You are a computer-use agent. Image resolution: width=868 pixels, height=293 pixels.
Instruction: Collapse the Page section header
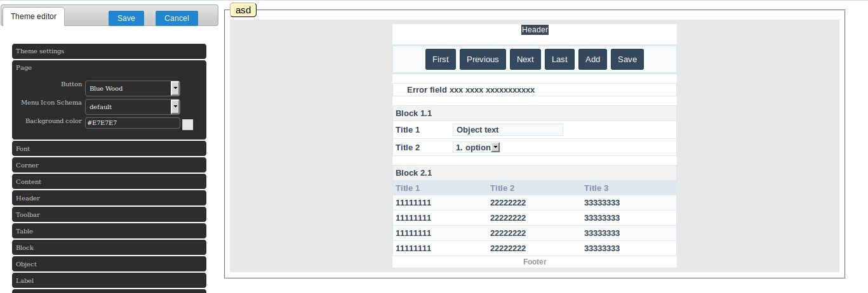(109, 68)
